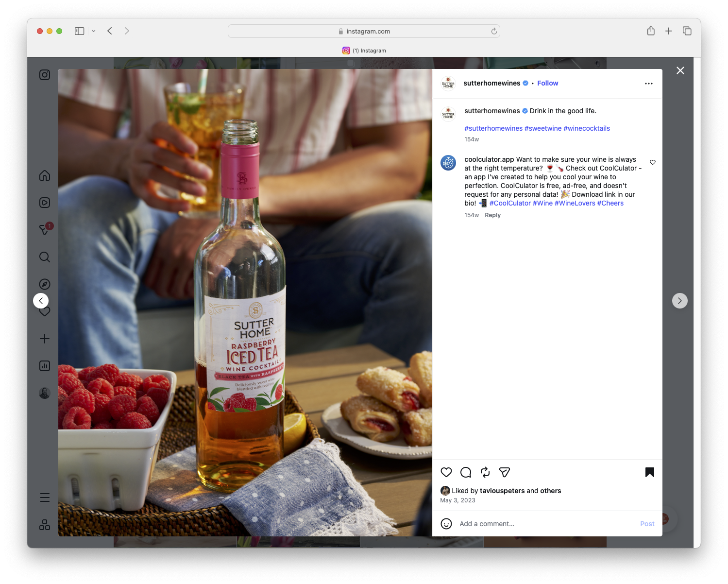The height and width of the screenshot is (584, 728).
Task: Open Messages with unread badge
Action: tap(45, 229)
